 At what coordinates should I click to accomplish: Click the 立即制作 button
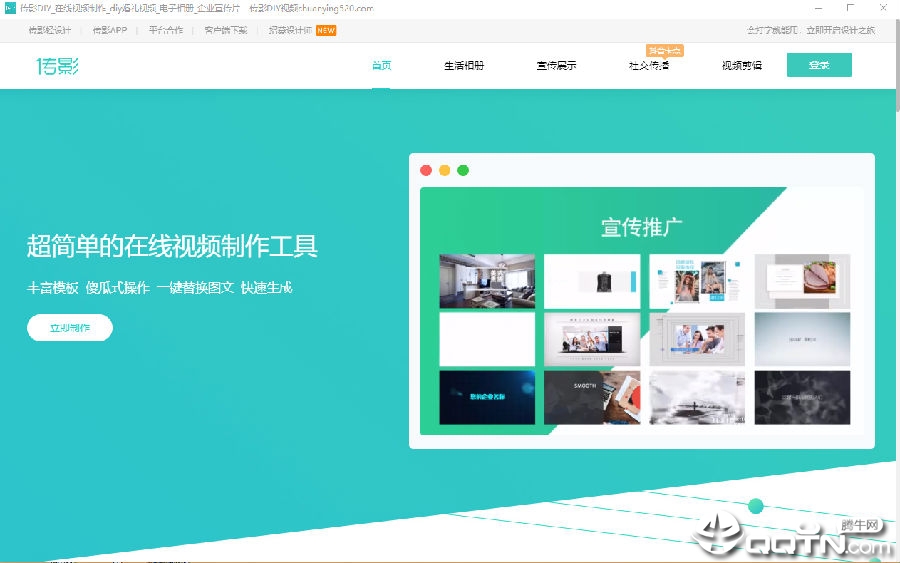pos(70,328)
